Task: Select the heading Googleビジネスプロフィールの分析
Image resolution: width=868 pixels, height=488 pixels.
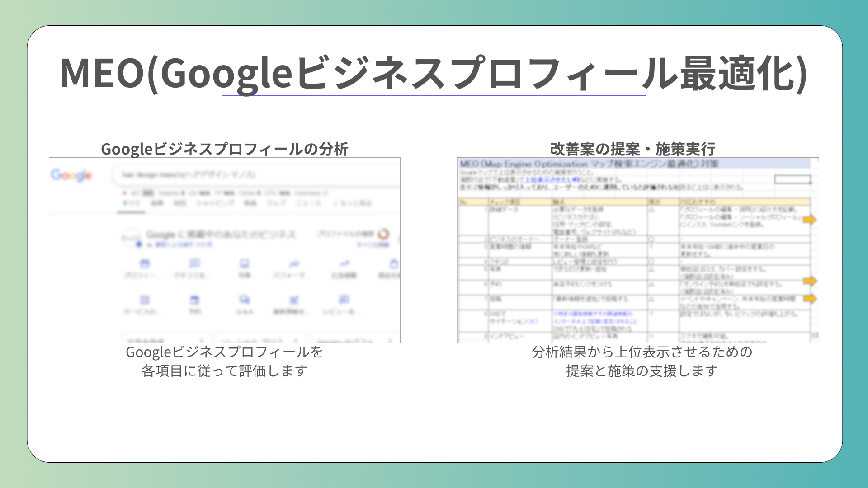Action: tap(225, 149)
